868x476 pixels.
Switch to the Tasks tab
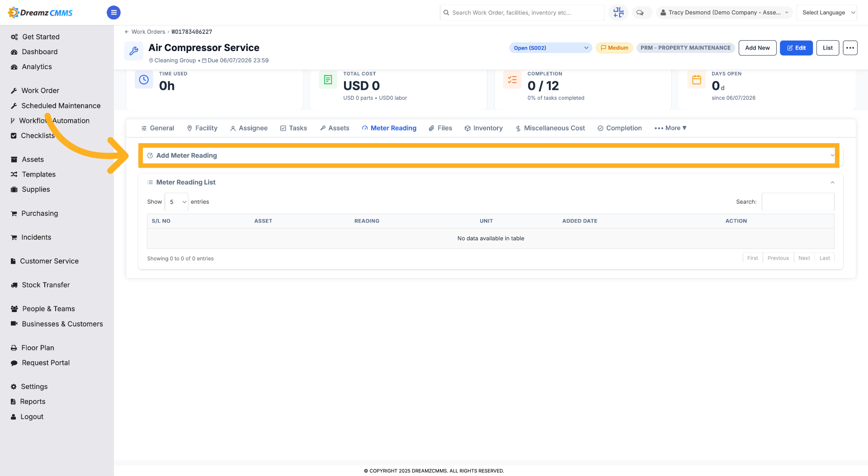coord(293,128)
